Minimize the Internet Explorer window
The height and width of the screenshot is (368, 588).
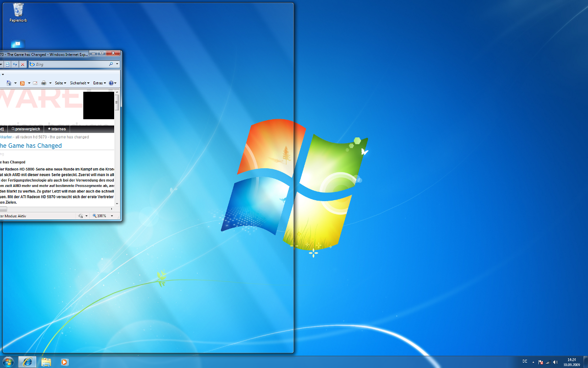point(94,53)
